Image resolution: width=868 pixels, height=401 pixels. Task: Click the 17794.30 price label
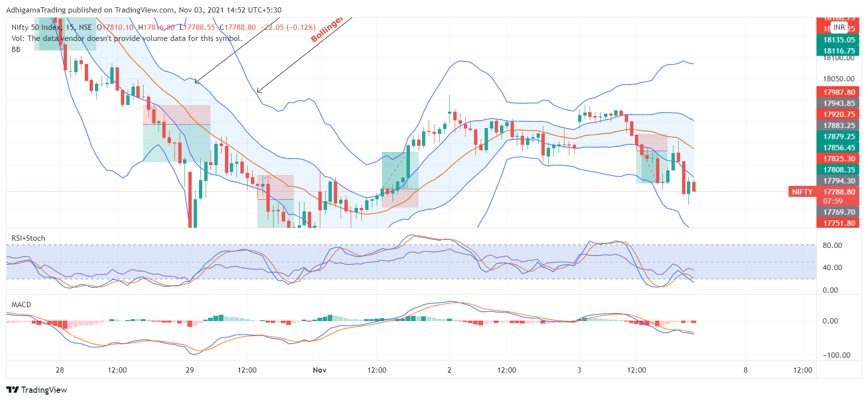tap(839, 181)
